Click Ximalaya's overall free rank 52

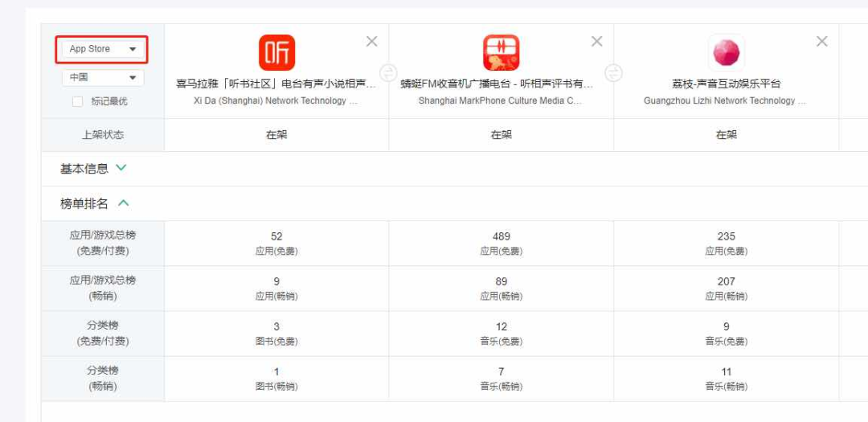point(276,236)
